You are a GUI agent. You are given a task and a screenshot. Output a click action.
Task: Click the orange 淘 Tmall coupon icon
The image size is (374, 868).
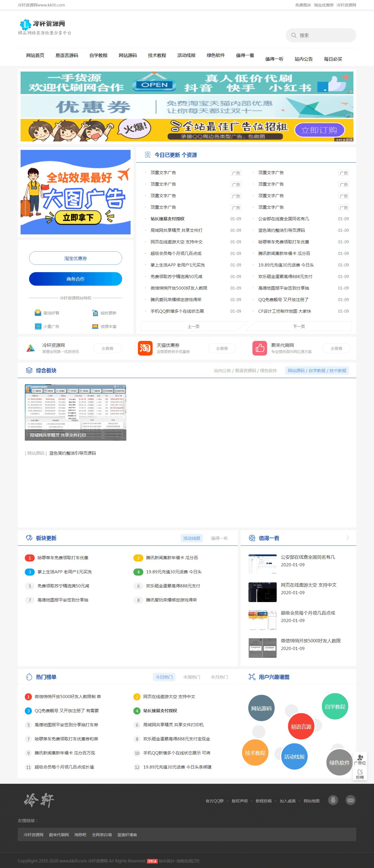click(x=145, y=348)
